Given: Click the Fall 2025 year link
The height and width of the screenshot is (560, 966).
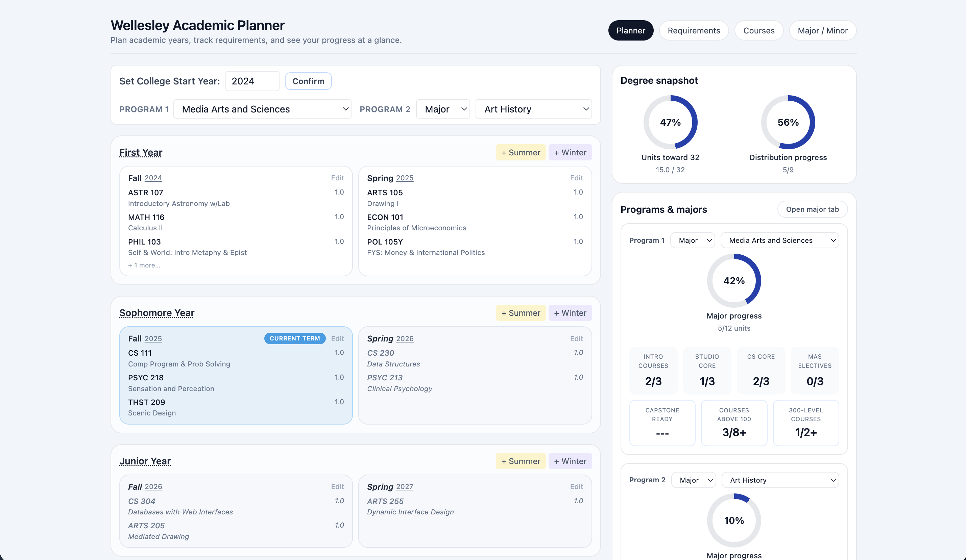Looking at the screenshot, I should (153, 339).
